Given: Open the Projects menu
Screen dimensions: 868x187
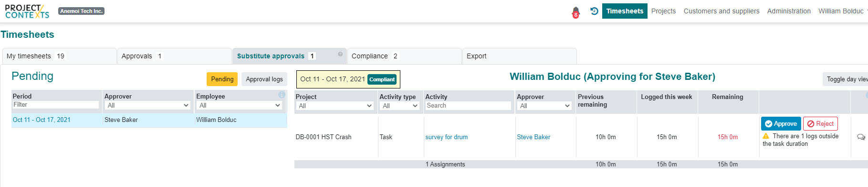Looking at the screenshot, I should click(663, 11).
